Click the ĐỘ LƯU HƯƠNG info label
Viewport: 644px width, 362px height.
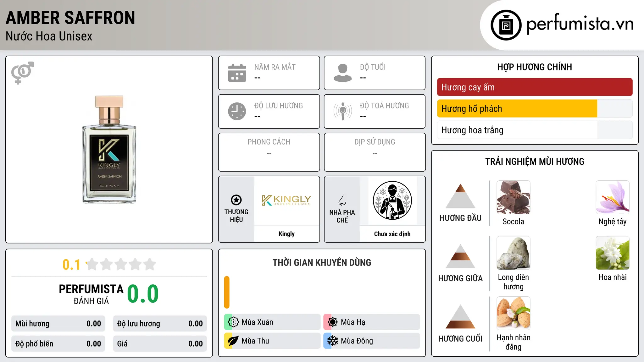coord(279,106)
